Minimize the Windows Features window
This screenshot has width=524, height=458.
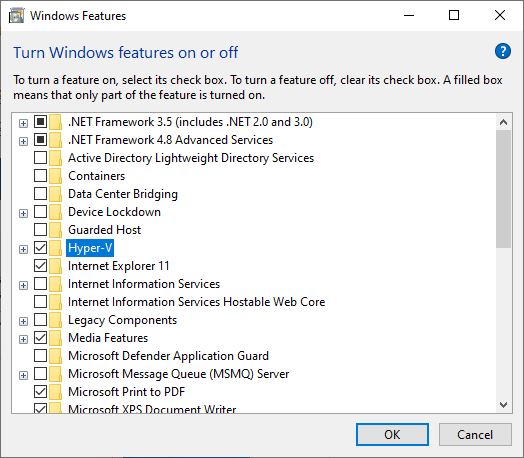[x=409, y=15]
